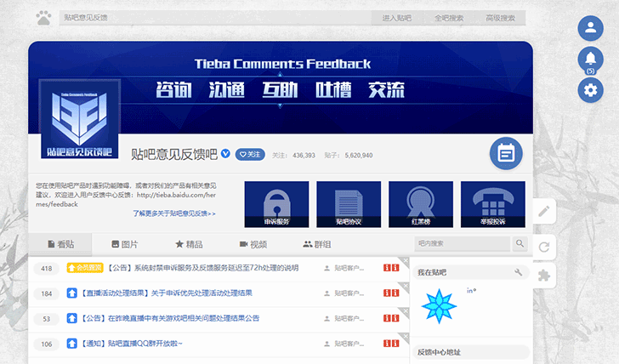Open notifications bell icon
The width and height of the screenshot is (619, 364).
pos(590,60)
